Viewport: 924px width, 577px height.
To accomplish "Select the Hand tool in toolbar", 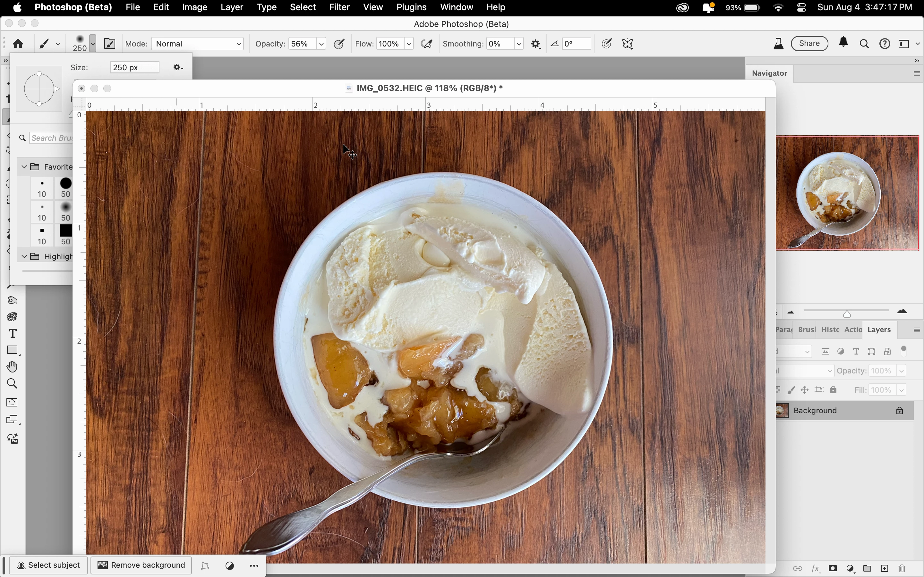I will 13,366.
